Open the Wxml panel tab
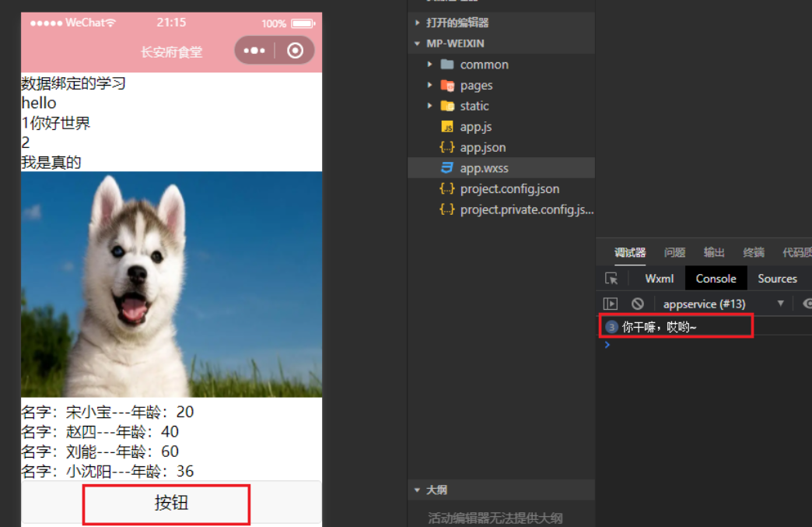Image resolution: width=812 pixels, height=527 pixels. [x=660, y=278]
